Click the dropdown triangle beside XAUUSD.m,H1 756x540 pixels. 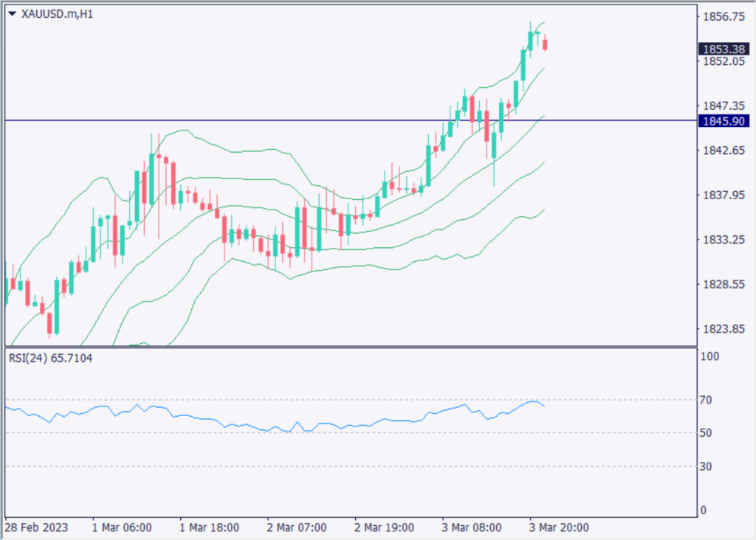12,14
